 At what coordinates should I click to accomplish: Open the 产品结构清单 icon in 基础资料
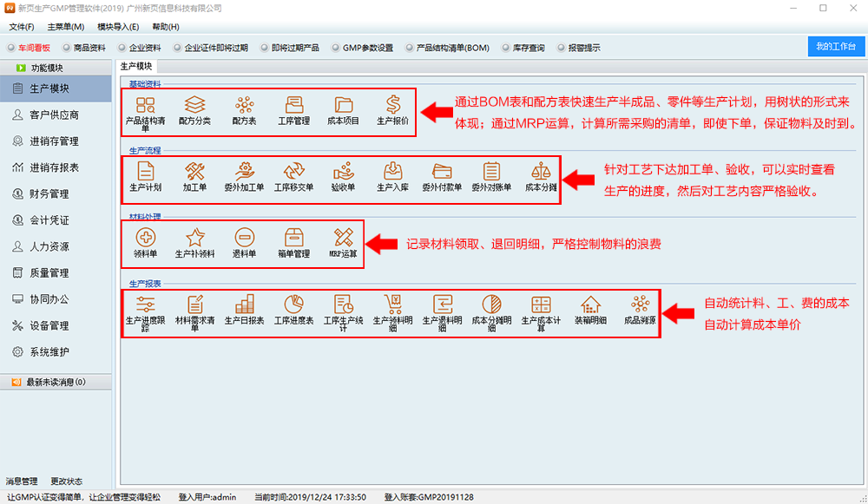[146, 107]
